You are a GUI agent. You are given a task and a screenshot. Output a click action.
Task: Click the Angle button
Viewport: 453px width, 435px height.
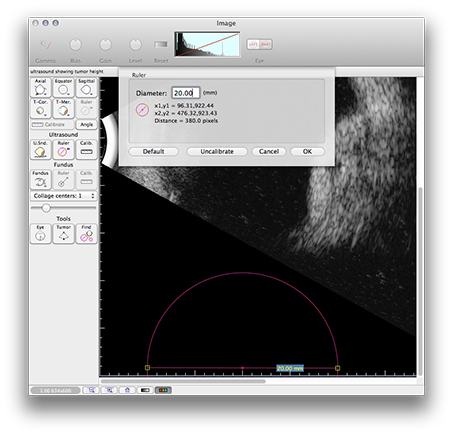(86, 125)
